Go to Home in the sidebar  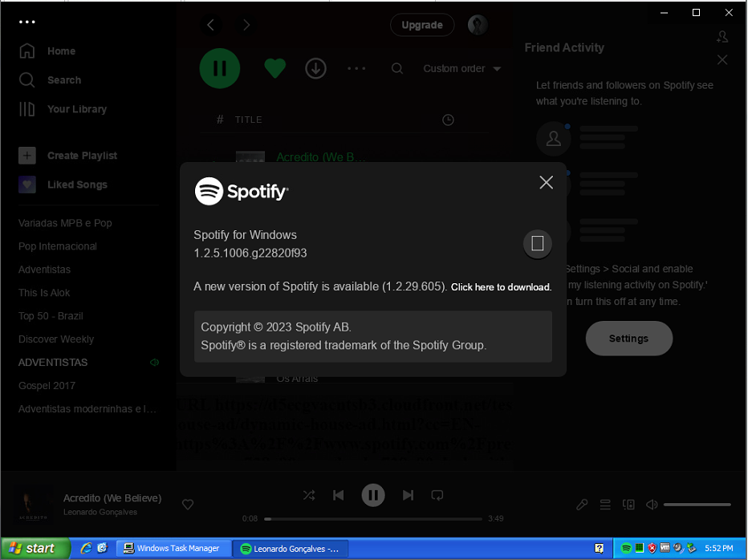[x=47, y=51]
